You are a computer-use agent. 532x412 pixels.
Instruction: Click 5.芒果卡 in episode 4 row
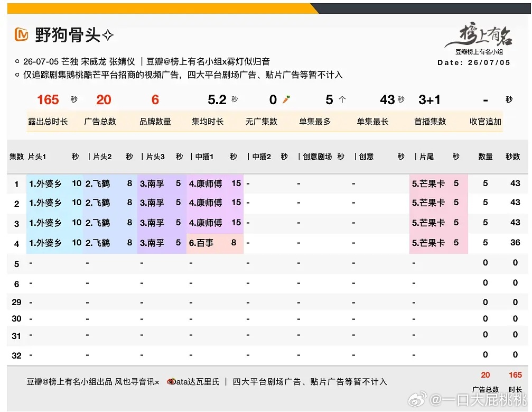[428, 243]
